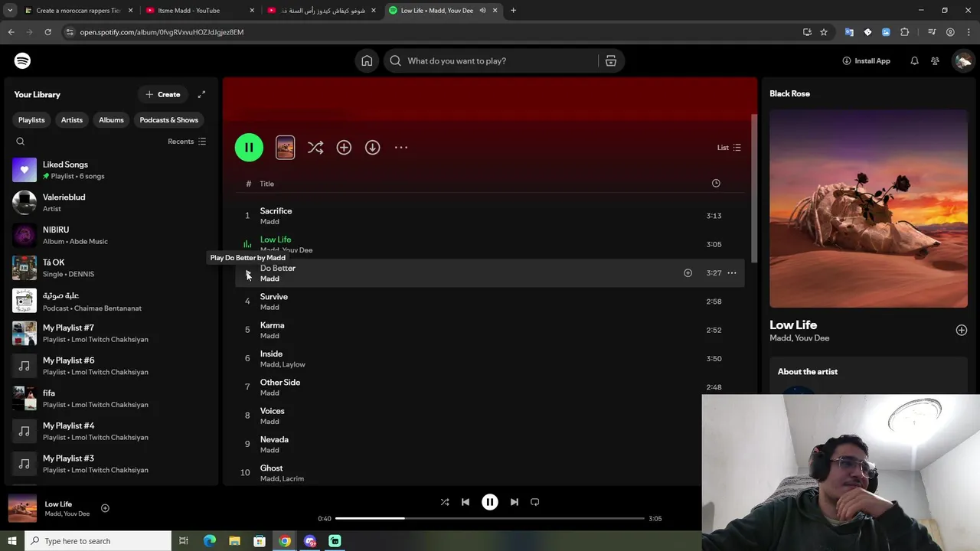This screenshot has width=980, height=551.
Task: Save album to Your Library plus icon
Action: click(344, 147)
